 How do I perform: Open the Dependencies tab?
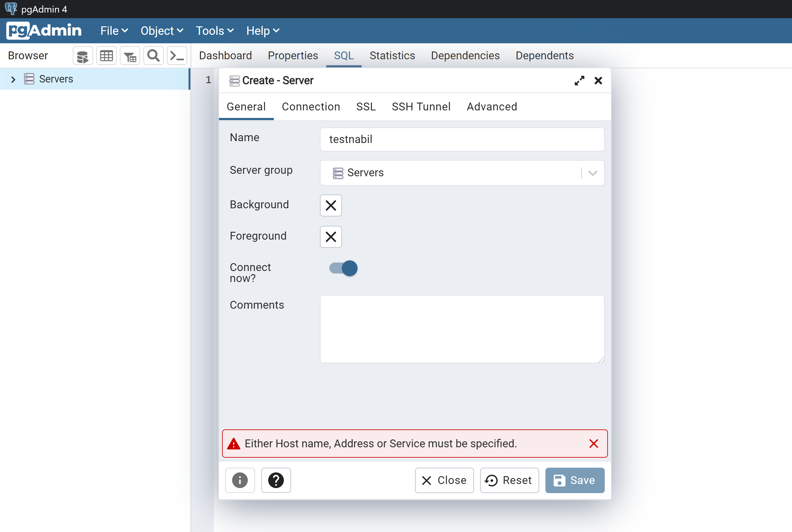(x=465, y=56)
